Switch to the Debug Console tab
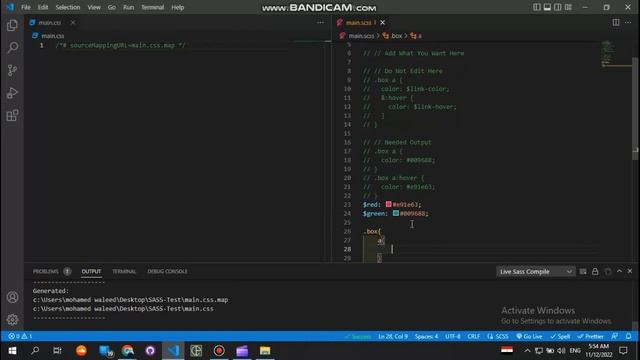Image resolution: width=640 pixels, height=360 pixels. click(x=167, y=271)
